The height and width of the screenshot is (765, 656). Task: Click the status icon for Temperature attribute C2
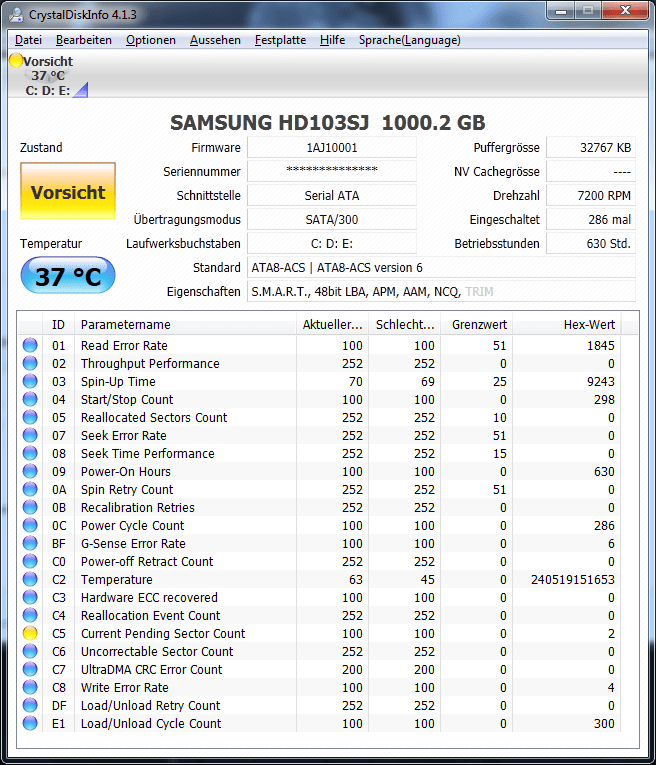pyautogui.click(x=30, y=580)
